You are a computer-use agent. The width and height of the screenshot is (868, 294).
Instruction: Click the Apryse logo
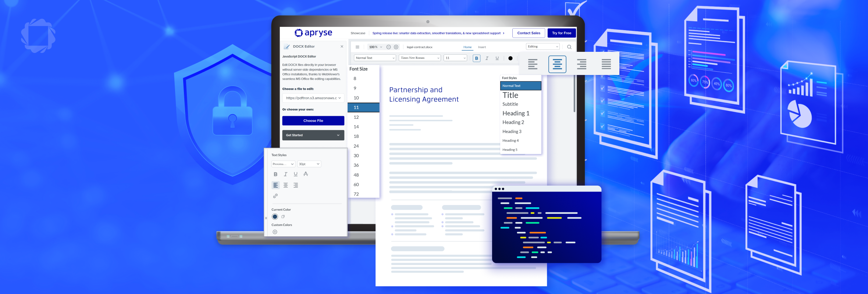pyautogui.click(x=313, y=33)
